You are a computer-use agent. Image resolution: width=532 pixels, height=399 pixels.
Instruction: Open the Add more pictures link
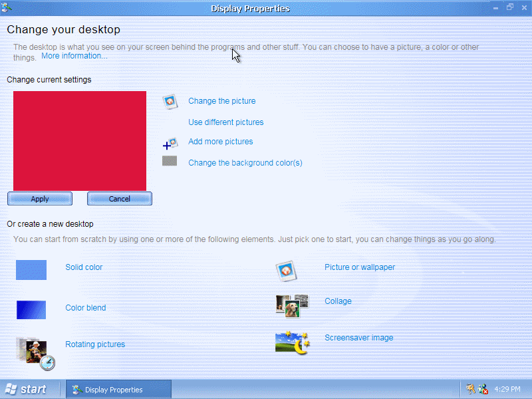coord(221,142)
